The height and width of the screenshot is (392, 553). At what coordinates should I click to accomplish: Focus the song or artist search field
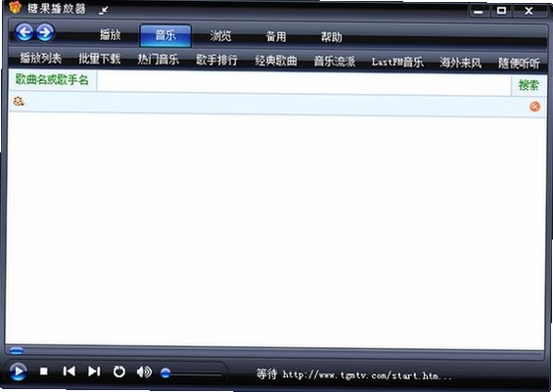pos(304,82)
